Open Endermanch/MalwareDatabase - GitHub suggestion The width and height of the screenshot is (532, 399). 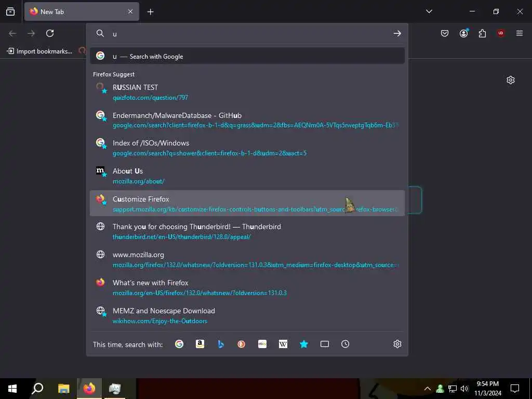coord(247,120)
